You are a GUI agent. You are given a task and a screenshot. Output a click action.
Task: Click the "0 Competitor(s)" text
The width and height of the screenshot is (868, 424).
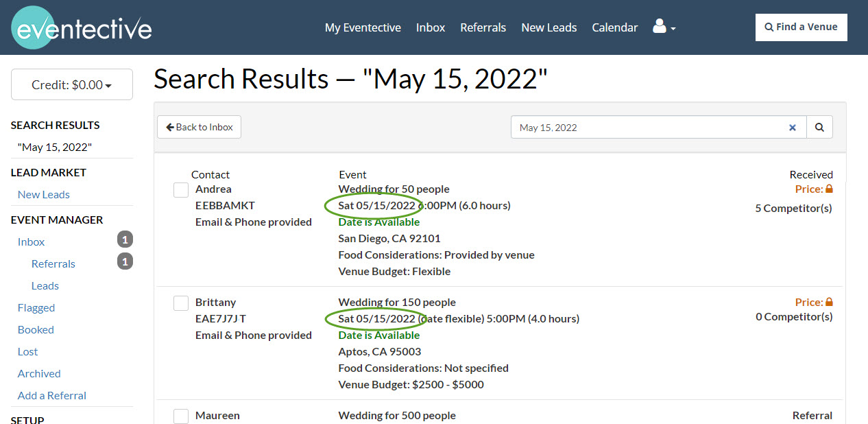coord(794,317)
